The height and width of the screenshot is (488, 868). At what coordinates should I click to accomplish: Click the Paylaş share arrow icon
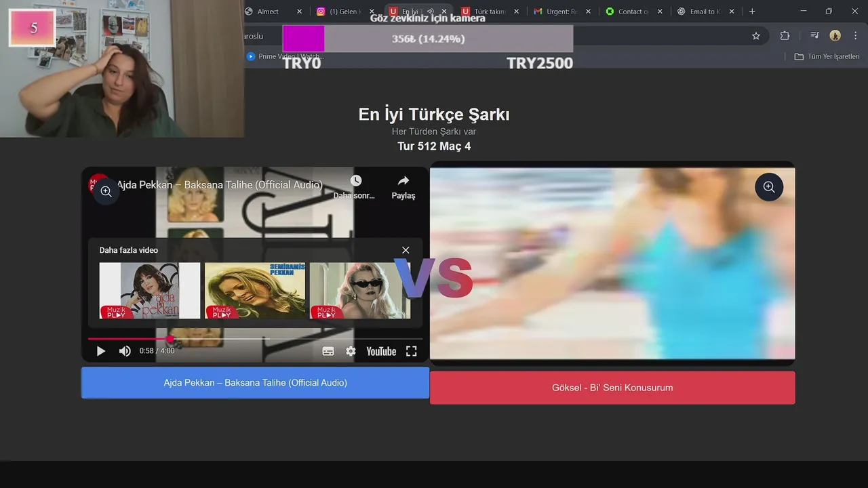[x=403, y=180]
